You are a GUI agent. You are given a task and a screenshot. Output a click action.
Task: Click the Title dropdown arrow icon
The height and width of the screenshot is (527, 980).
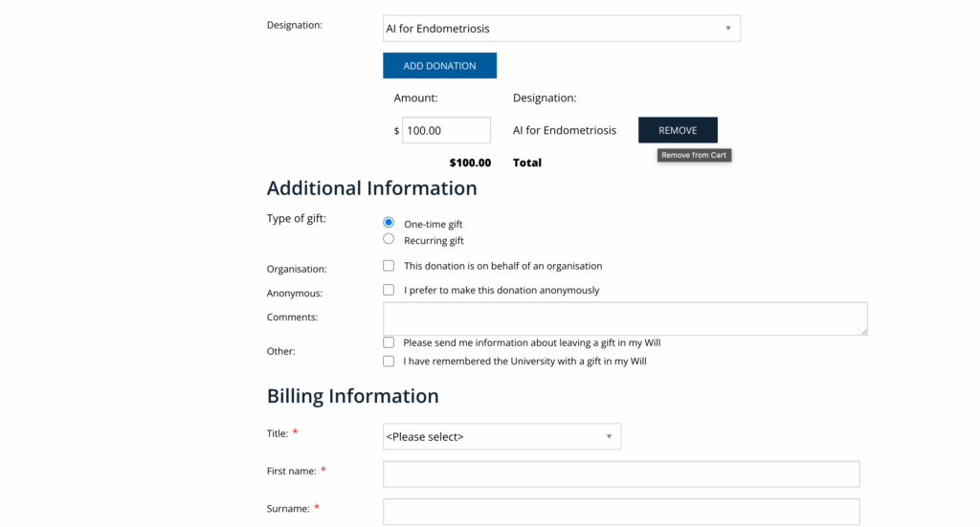click(609, 436)
